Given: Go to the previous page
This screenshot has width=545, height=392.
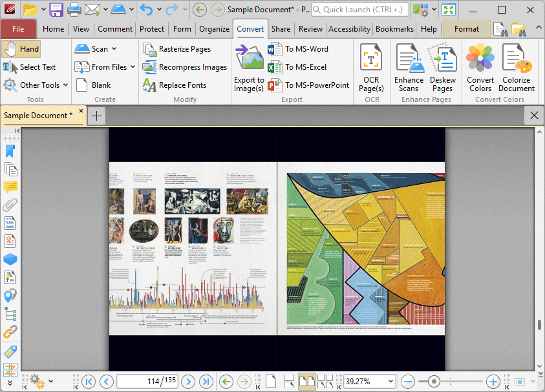Looking at the screenshot, I should click(x=107, y=382).
